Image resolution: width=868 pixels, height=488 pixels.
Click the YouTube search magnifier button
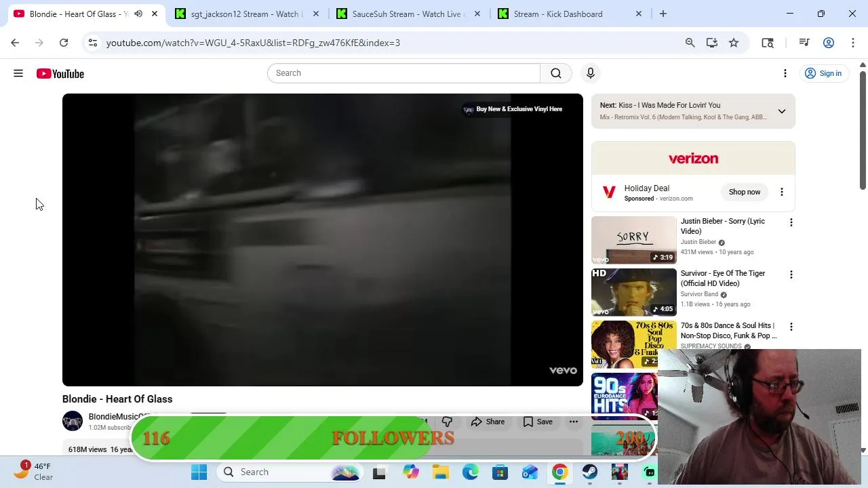click(x=556, y=73)
